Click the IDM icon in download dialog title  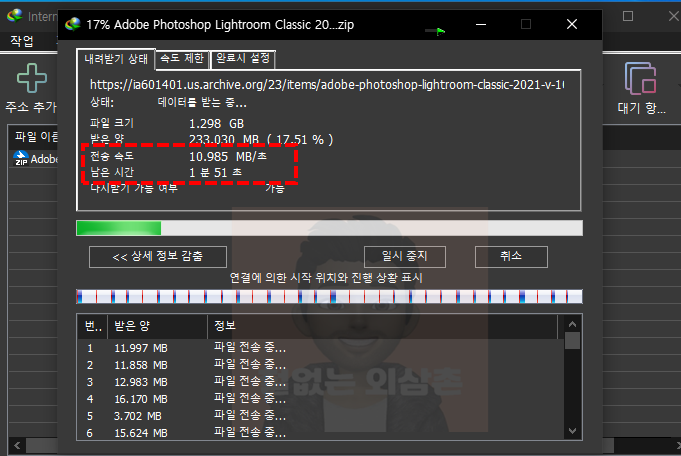click(x=73, y=24)
